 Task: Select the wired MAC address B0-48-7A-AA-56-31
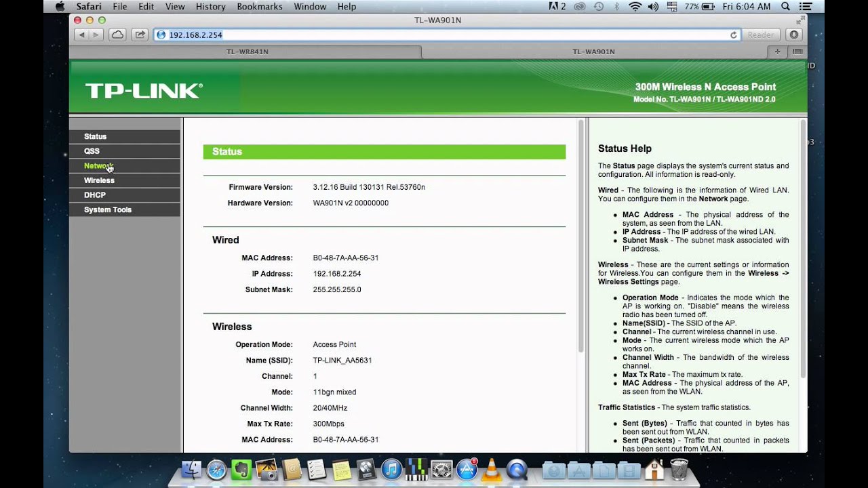tap(346, 258)
